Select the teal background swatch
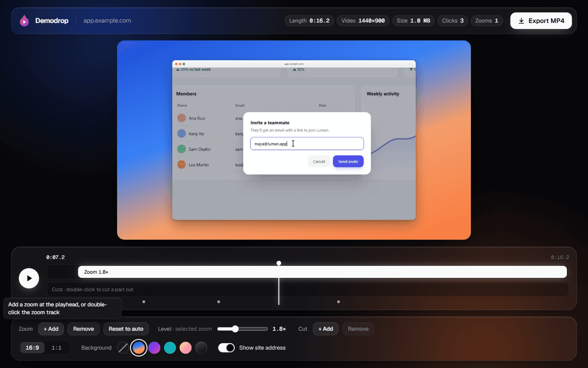 [x=170, y=348]
